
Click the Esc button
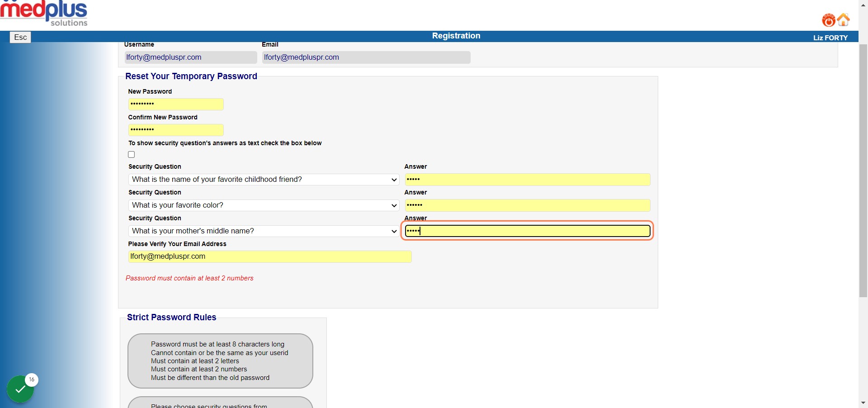pos(20,37)
